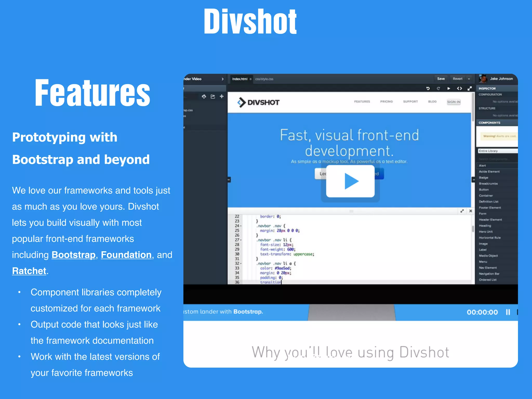Close the code pane with the X icon

click(471, 211)
